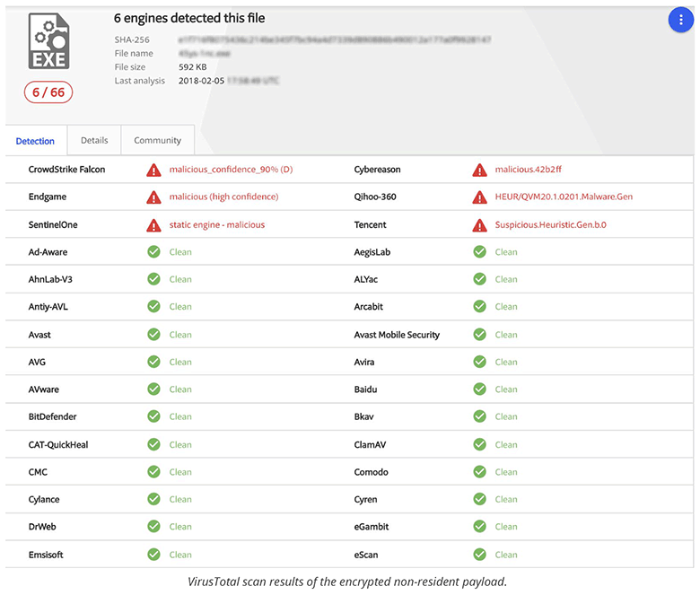
Task: Open the blue three-dot more options menu
Action: point(679,22)
